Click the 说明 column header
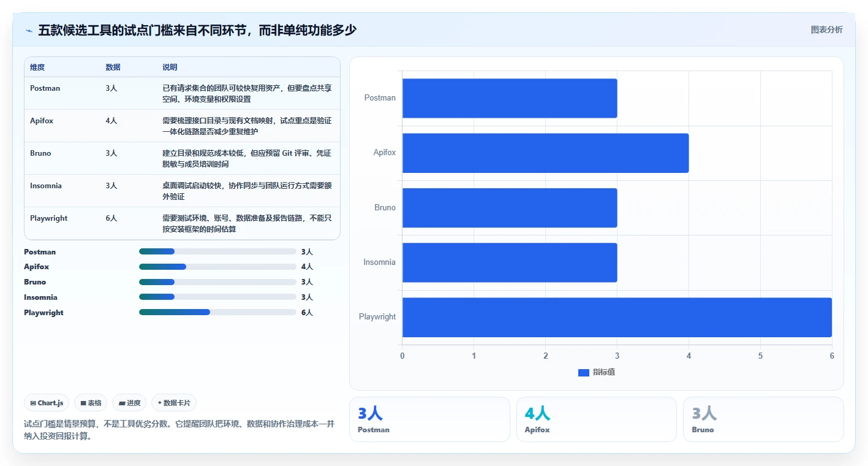The width and height of the screenshot is (868, 466). coord(170,67)
